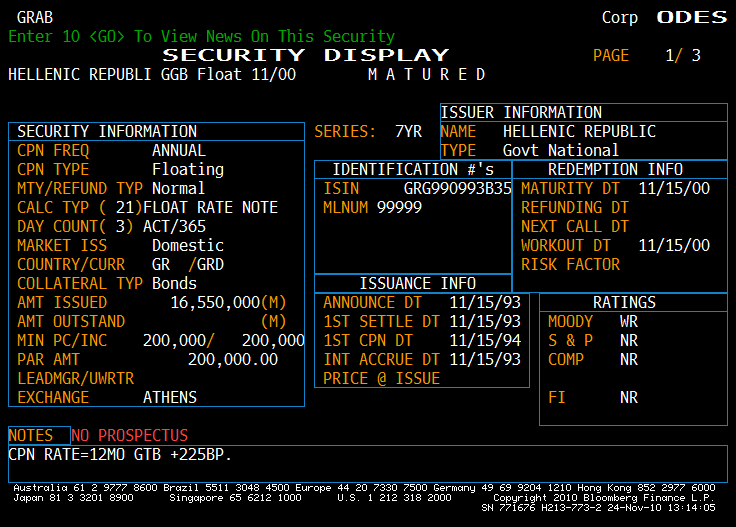This screenshot has width=736, height=527.
Task: Click the S & P rating NR
Action: point(629,340)
